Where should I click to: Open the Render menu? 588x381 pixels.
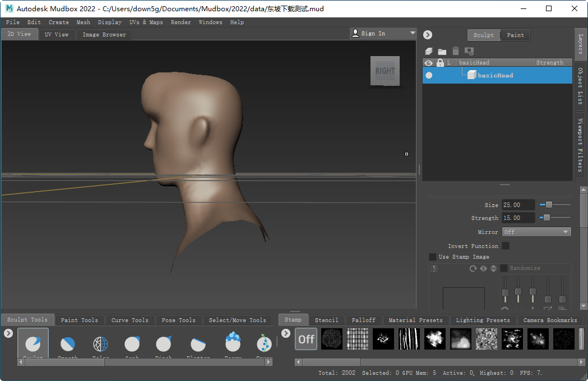click(180, 22)
